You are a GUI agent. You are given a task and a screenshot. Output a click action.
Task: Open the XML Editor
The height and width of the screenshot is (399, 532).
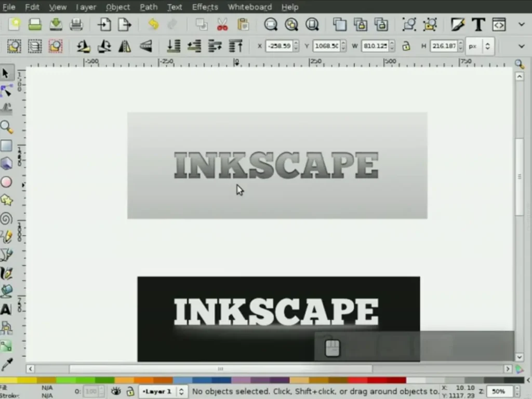pos(499,24)
